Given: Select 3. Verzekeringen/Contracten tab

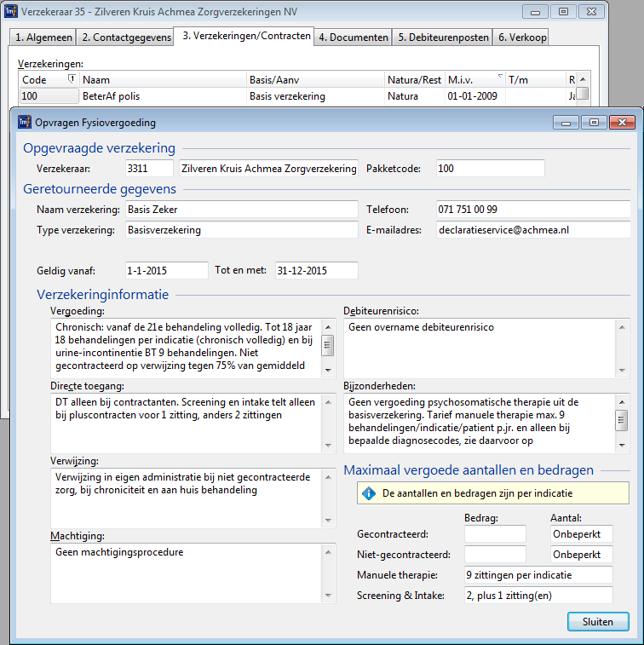Looking at the screenshot, I should tap(244, 36).
